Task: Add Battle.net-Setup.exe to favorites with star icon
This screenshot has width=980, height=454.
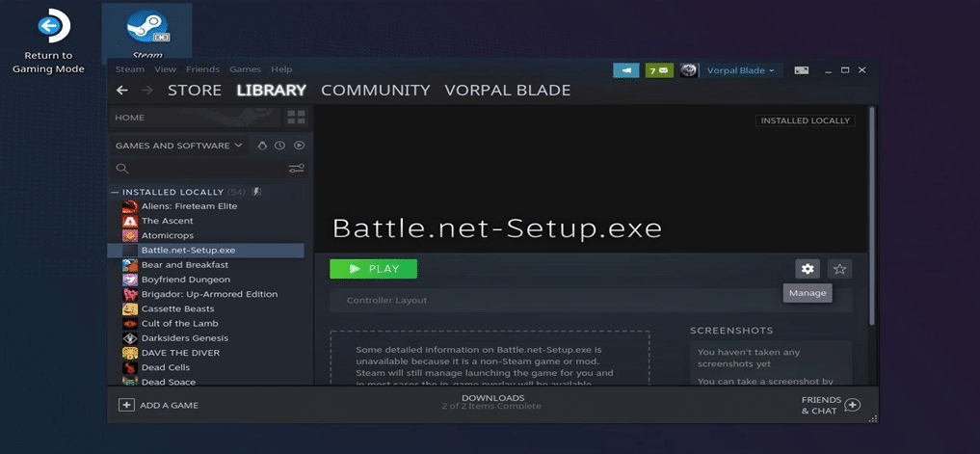Action: pos(839,269)
